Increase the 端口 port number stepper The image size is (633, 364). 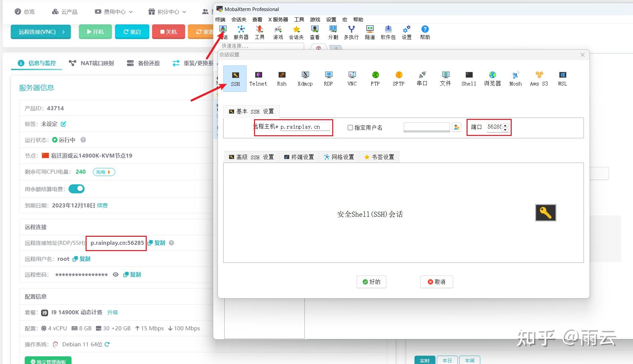(x=505, y=125)
